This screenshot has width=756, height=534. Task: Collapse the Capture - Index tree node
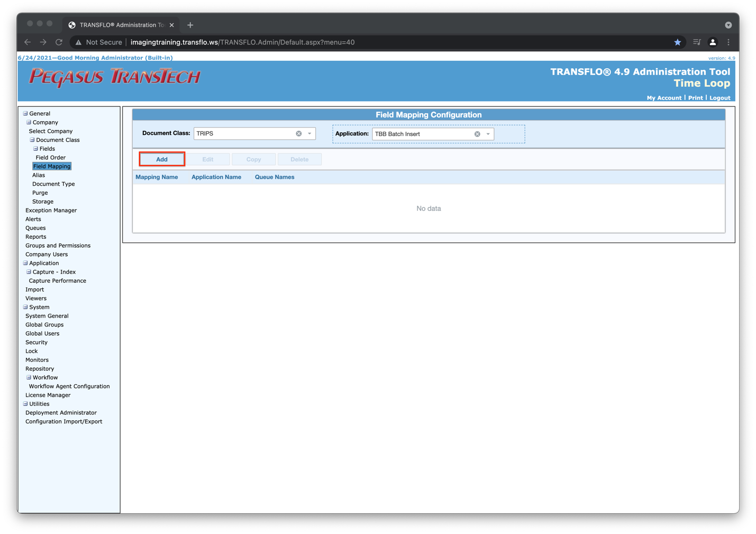tap(29, 272)
